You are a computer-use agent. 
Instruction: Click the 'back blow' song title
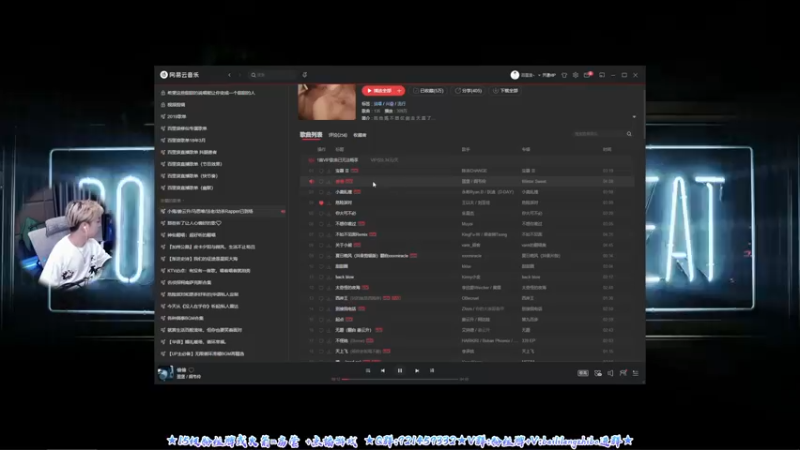345,277
